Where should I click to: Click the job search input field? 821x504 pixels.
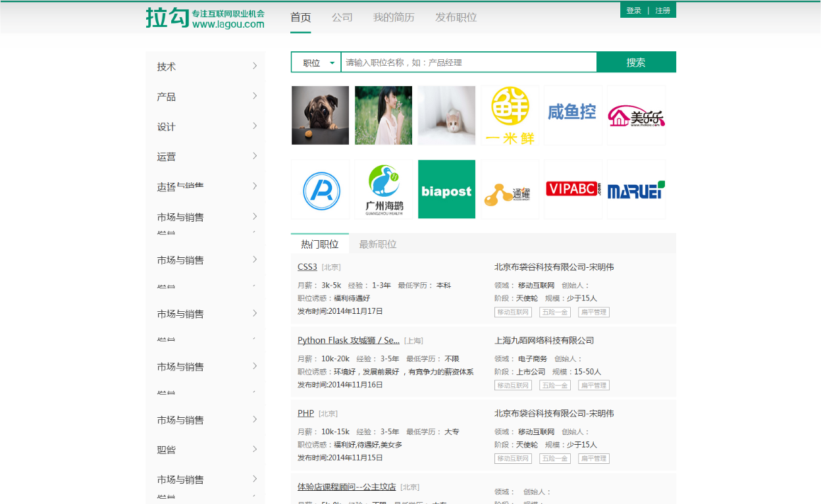tap(467, 61)
